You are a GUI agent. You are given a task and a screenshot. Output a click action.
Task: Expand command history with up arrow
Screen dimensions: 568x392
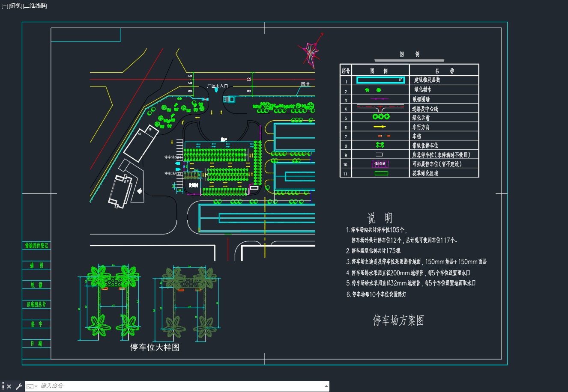(326, 386)
